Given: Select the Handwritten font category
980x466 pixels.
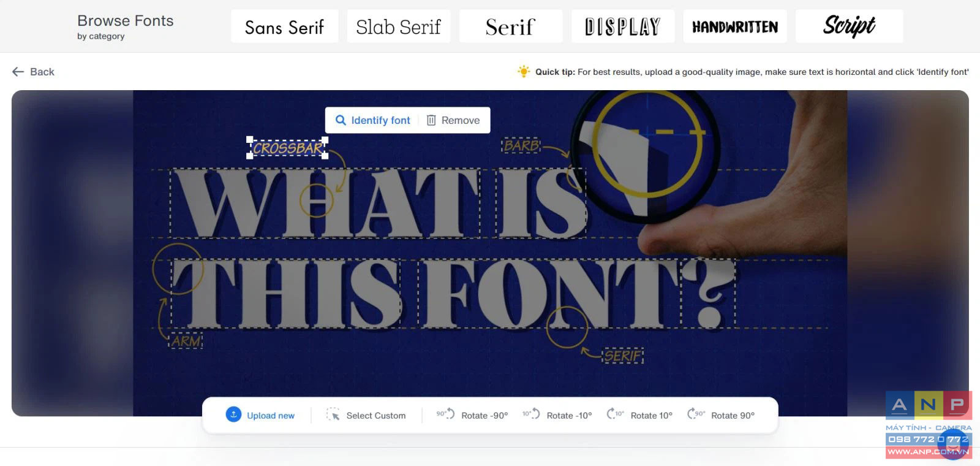Looking at the screenshot, I should pos(735,26).
